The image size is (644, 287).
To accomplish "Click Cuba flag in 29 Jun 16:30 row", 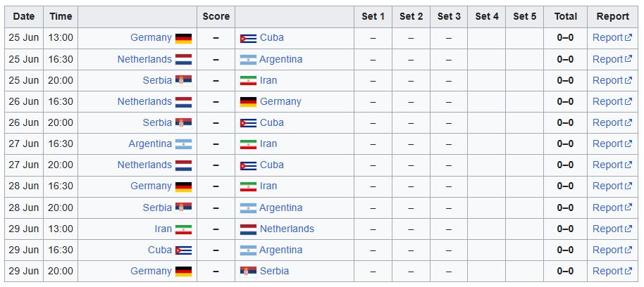I will click(183, 250).
